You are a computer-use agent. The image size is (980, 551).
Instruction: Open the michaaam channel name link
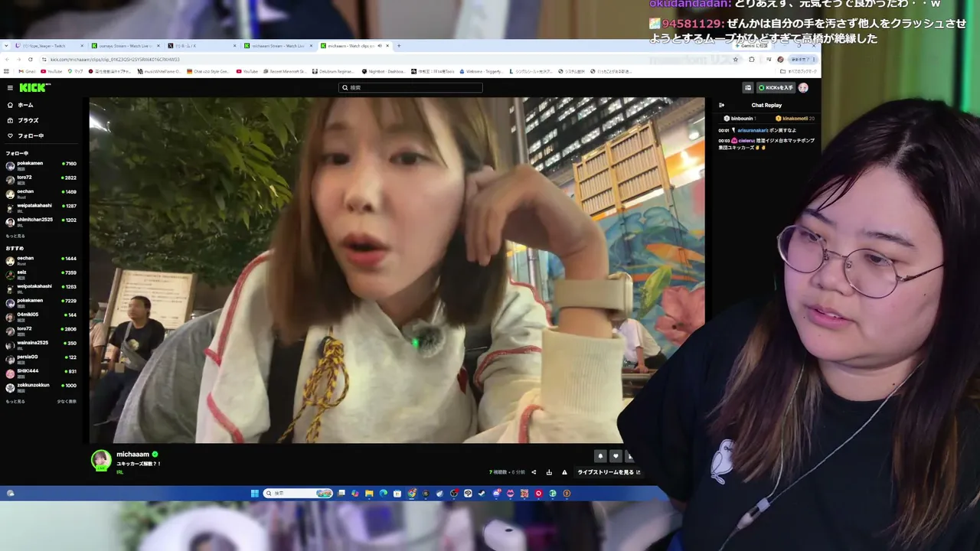pyautogui.click(x=132, y=455)
